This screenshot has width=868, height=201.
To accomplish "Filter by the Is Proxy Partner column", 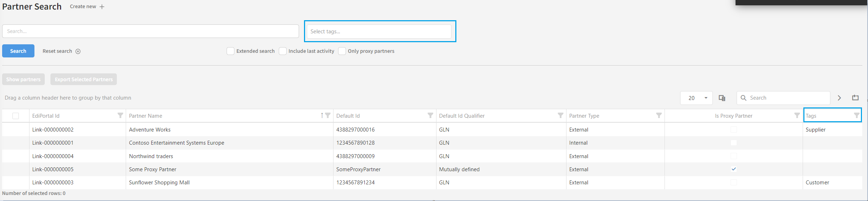I will 797,116.
